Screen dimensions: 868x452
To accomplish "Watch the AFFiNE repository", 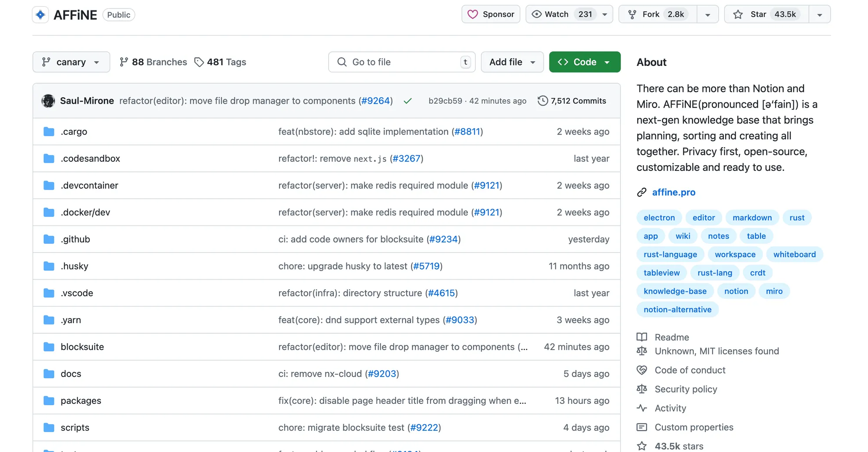I will 556,14.
